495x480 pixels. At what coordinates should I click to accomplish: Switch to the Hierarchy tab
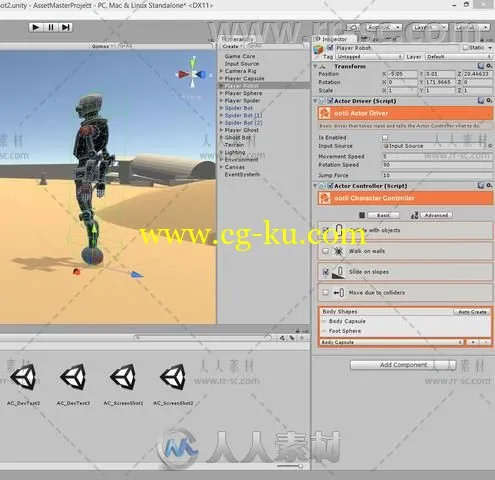(237, 39)
